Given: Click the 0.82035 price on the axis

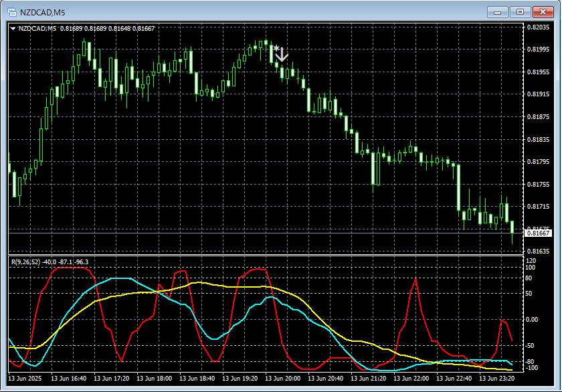Looking at the screenshot, I should [538, 27].
